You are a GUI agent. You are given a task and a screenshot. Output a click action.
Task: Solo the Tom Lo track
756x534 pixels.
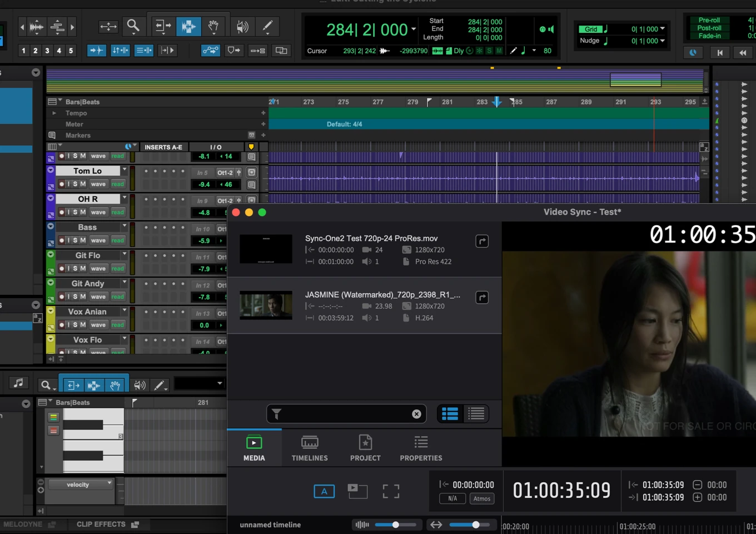[x=75, y=184]
